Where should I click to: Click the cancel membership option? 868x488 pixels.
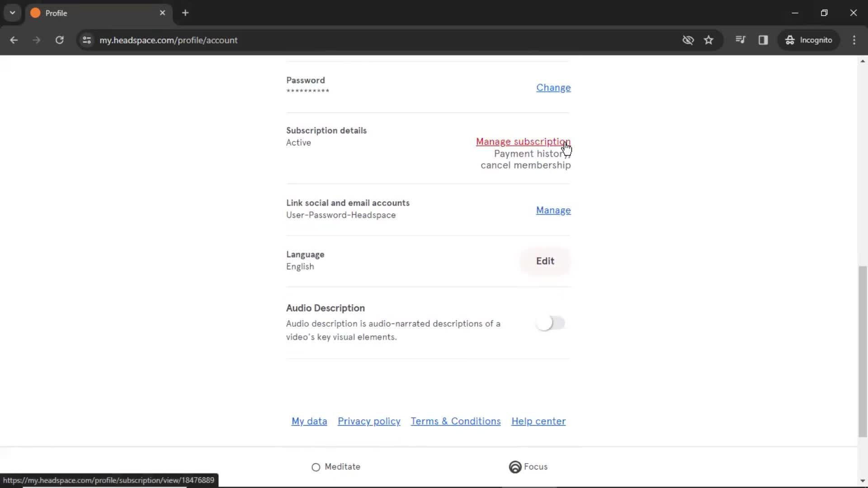point(526,166)
